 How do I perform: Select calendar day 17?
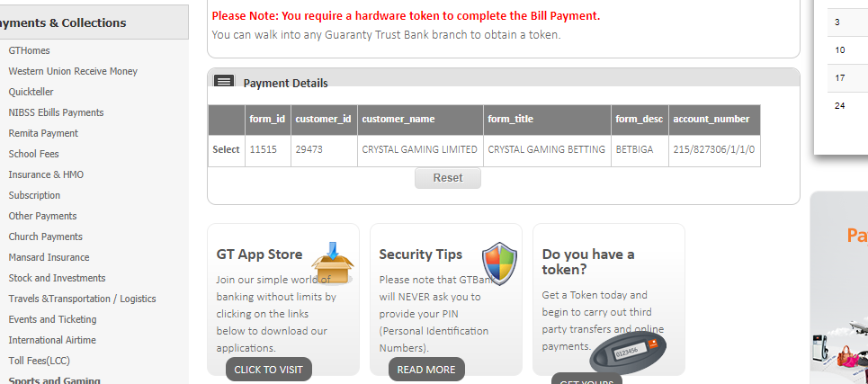click(x=840, y=78)
